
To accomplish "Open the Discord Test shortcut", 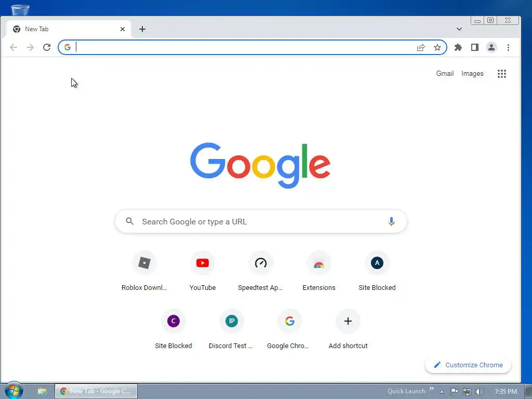I will (231, 329).
